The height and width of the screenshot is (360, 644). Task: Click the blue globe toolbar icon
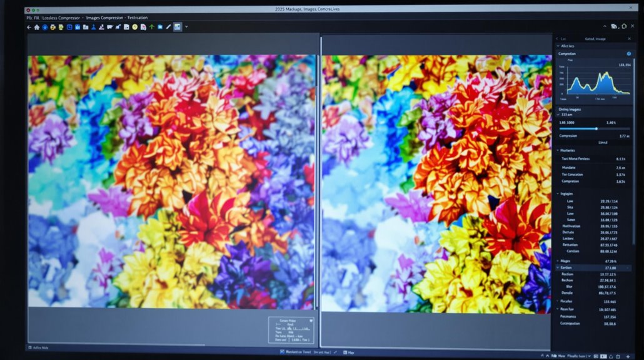(x=45, y=27)
